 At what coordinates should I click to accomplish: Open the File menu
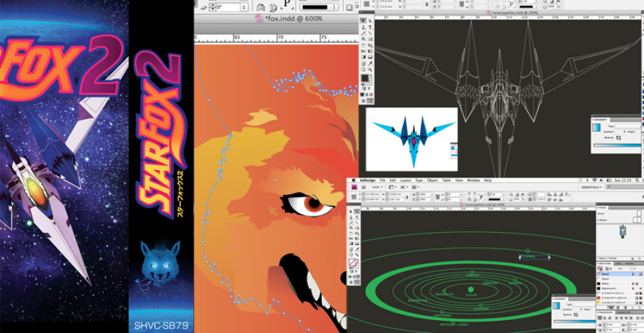(x=382, y=180)
